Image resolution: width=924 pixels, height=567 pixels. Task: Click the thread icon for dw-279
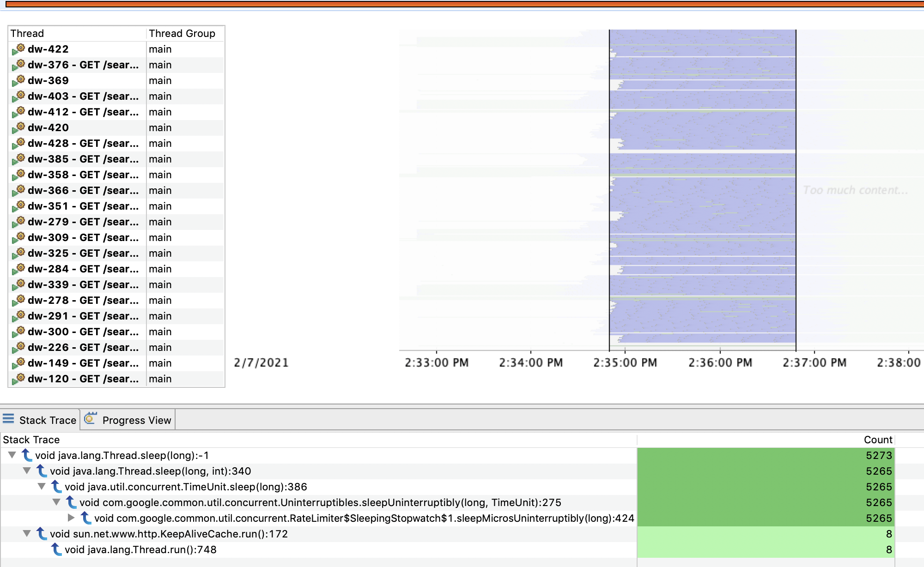pyautogui.click(x=18, y=222)
